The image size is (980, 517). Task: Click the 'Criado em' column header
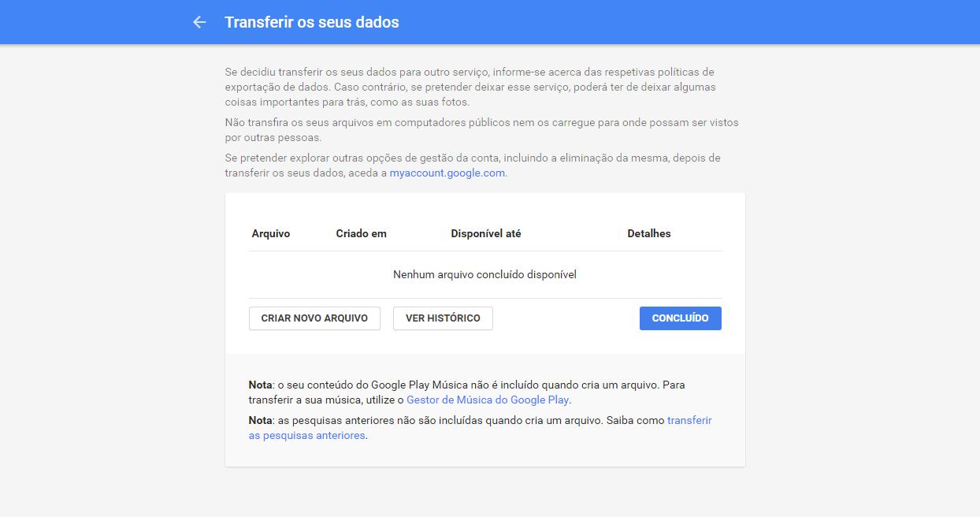pos(361,233)
